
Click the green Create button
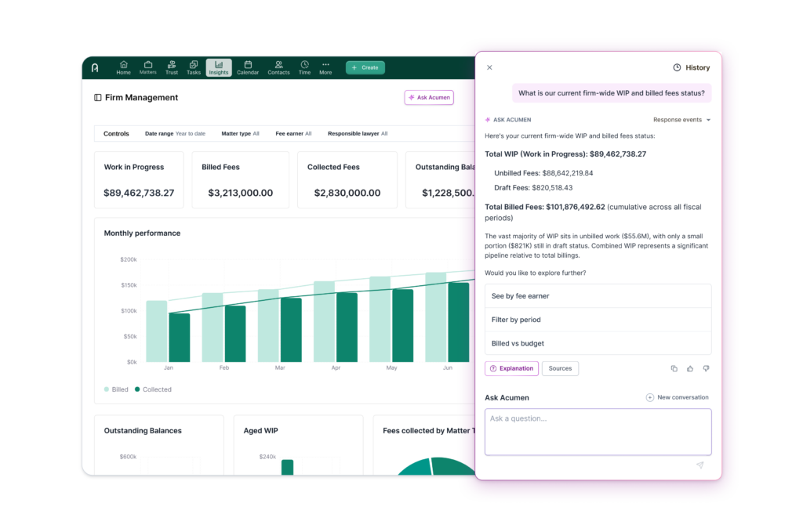pyautogui.click(x=365, y=67)
